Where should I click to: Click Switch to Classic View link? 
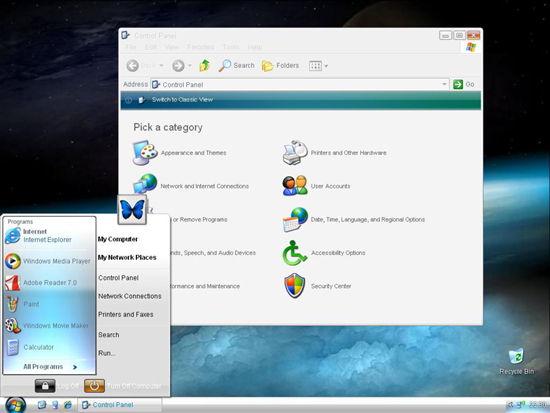click(x=182, y=100)
